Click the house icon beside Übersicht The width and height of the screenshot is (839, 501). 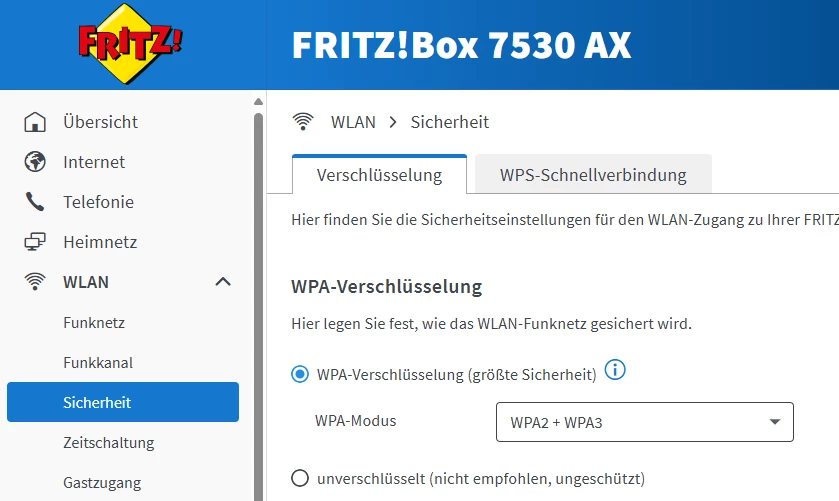point(35,122)
